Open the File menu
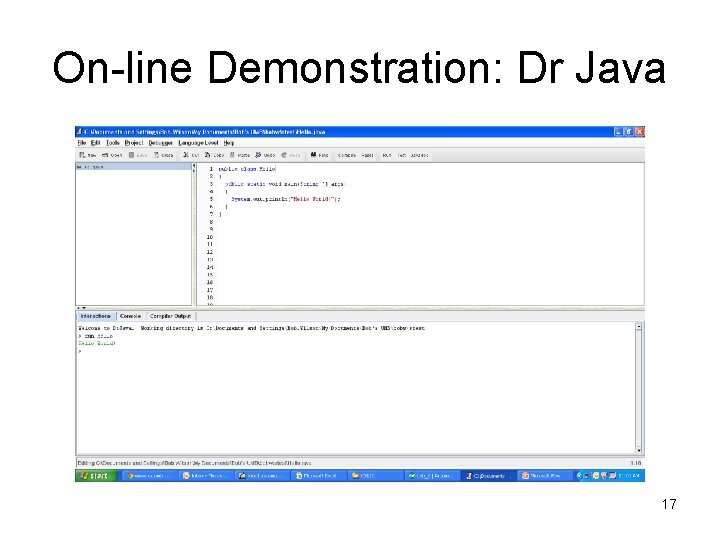Viewport: 720px width, 540px height. pos(82,143)
